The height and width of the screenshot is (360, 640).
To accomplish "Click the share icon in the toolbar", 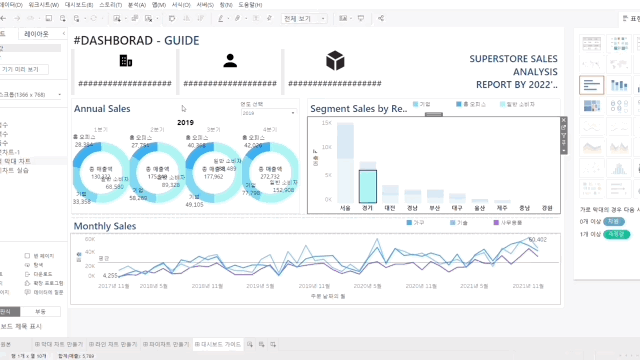I will 381,18.
